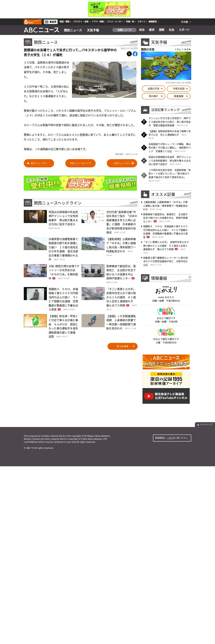This screenshot has width=215, height=644.
Task: Click くわしくみる weather link
Action: point(183,49)
